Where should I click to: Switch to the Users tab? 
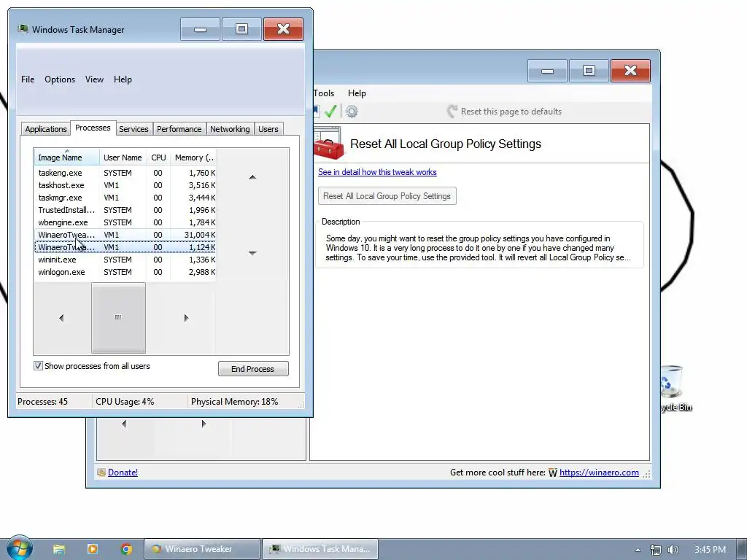coord(268,129)
